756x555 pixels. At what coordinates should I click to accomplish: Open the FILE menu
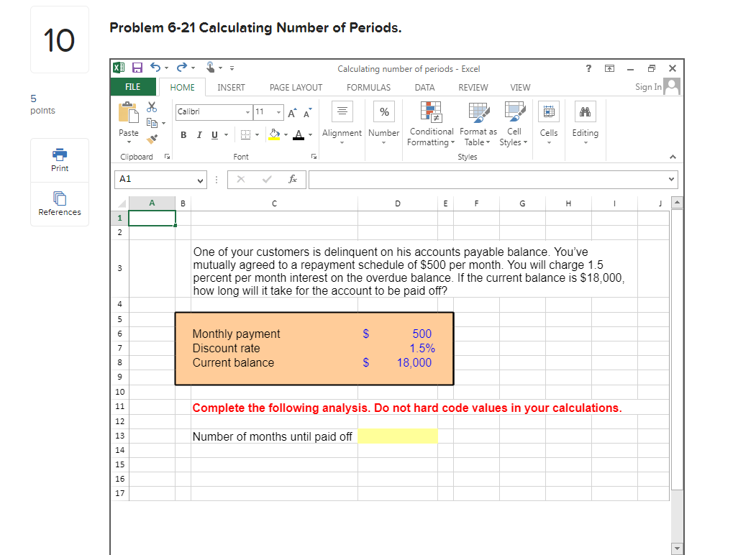(x=133, y=86)
